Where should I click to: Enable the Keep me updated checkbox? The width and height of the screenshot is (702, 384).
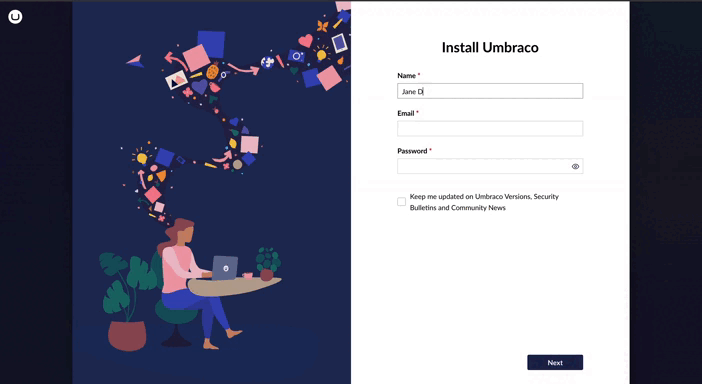pyautogui.click(x=402, y=202)
